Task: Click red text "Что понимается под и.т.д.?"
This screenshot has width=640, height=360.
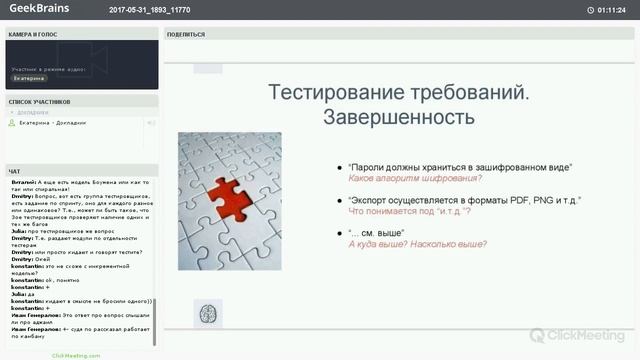Action: click(409, 211)
